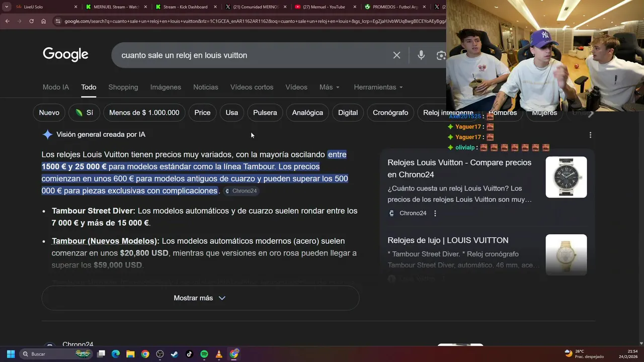Open File Explorer from taskbar
The image size is (644, 362).
130,354
